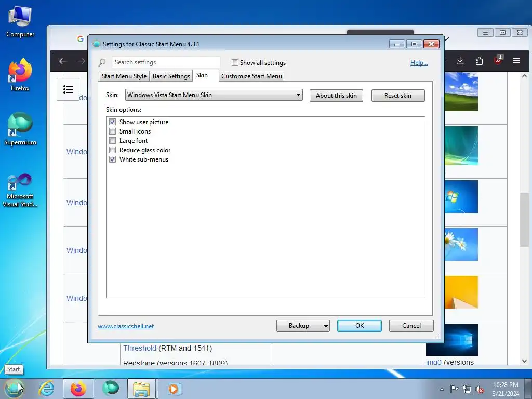The image size is (532, 399).
Task: Click Windows 10 hero wallpaper thumbnail
Action: 452,340
